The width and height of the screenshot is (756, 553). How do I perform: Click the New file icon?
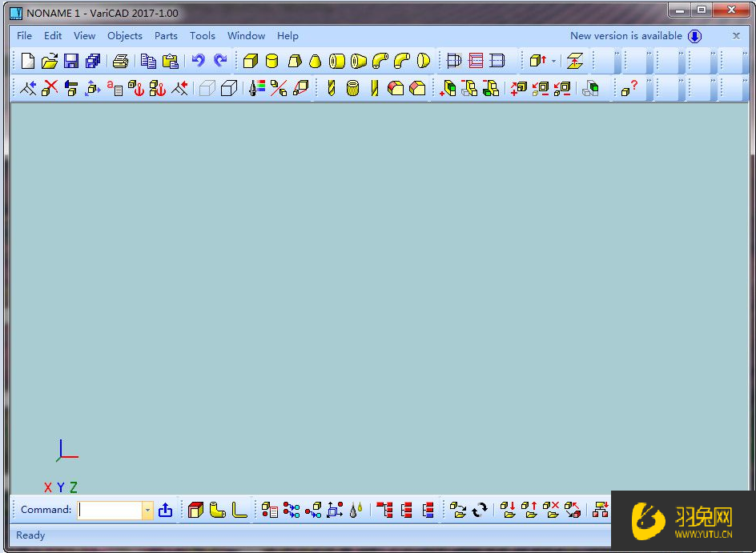pos(28,61)
